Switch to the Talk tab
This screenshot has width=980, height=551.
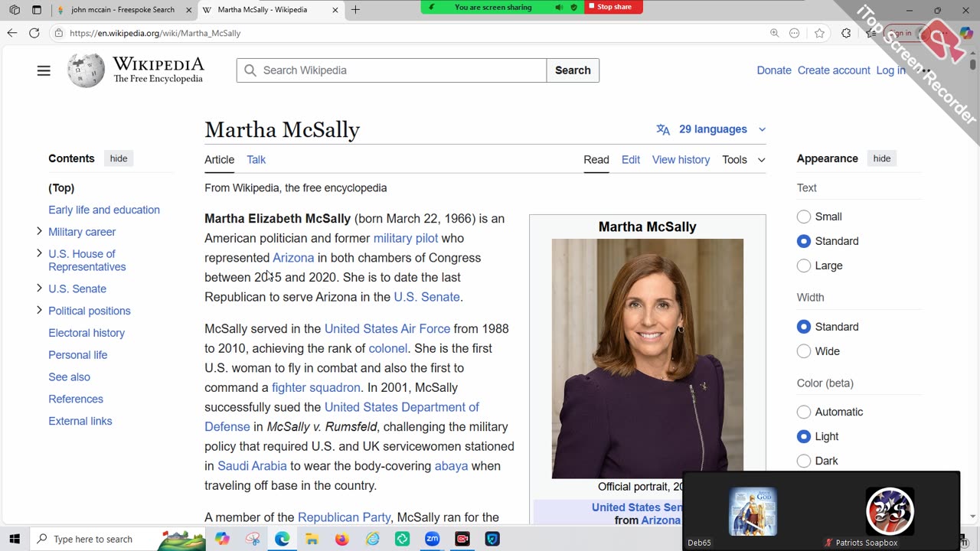tap(256, 160)
